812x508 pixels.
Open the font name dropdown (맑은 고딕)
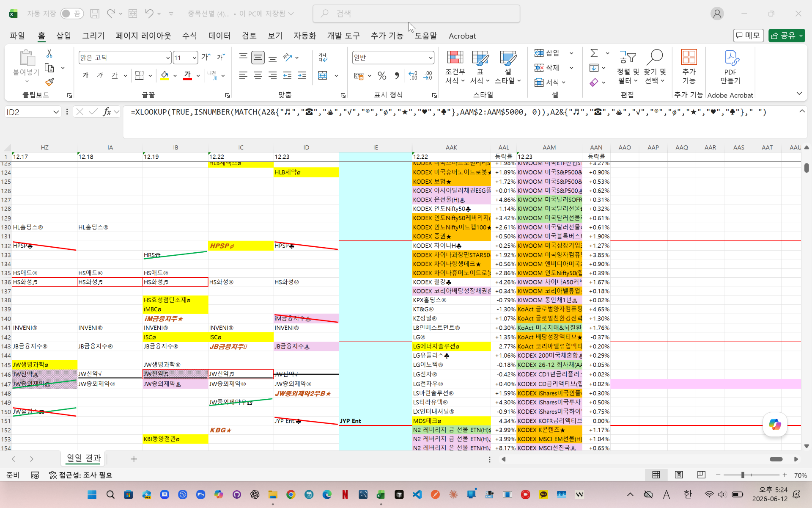coord(168,58)
